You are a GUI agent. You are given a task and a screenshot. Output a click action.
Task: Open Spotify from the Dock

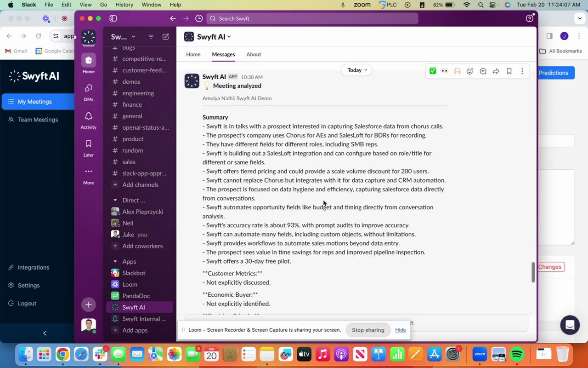tap(517, 354)
